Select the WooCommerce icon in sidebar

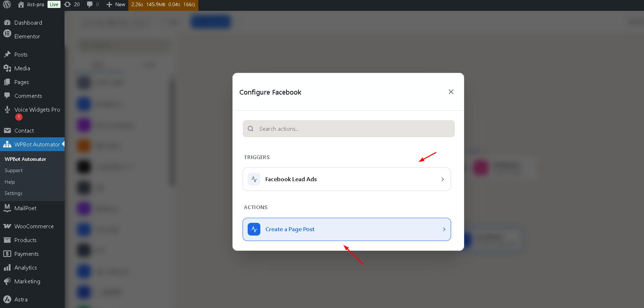pos(7,226)
